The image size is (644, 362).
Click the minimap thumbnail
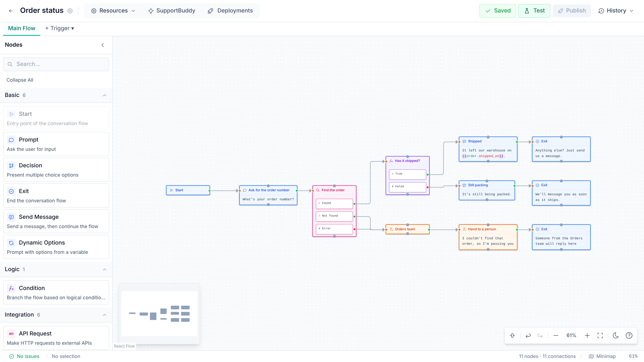tap(159, 313)
